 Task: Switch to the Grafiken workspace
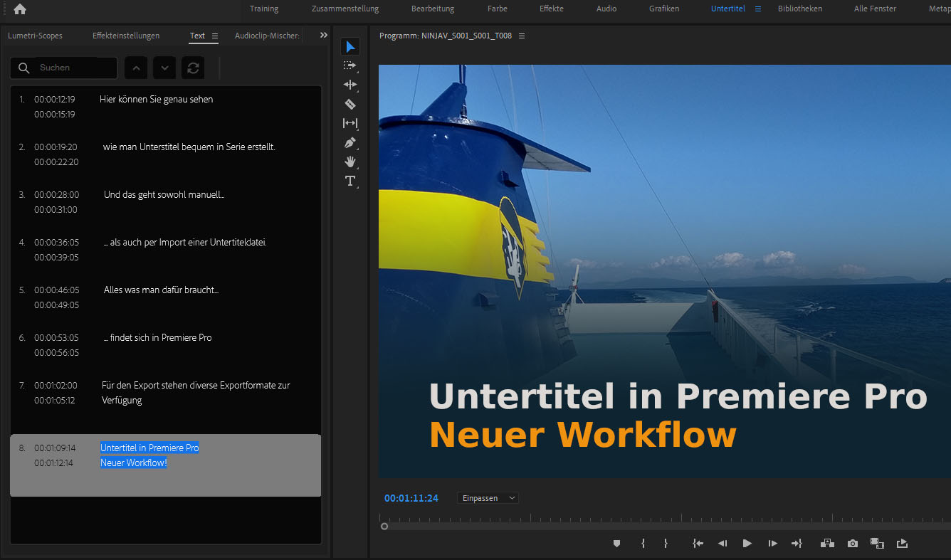(664, 9)
